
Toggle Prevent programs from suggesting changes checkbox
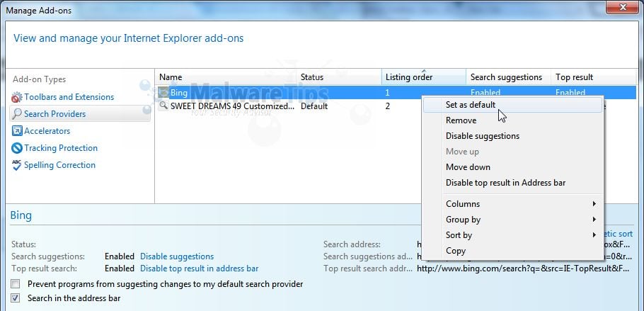coord(15,284)
